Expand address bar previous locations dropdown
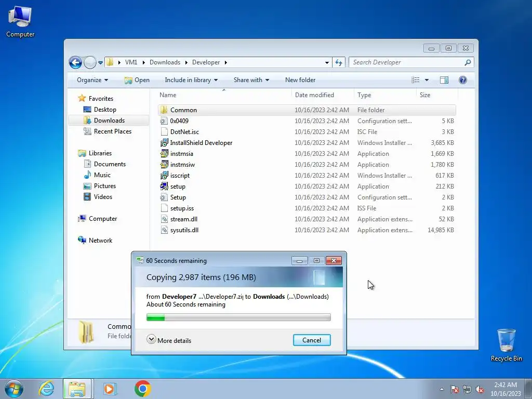This screenshot has height=399, width=532. (327, 62)
